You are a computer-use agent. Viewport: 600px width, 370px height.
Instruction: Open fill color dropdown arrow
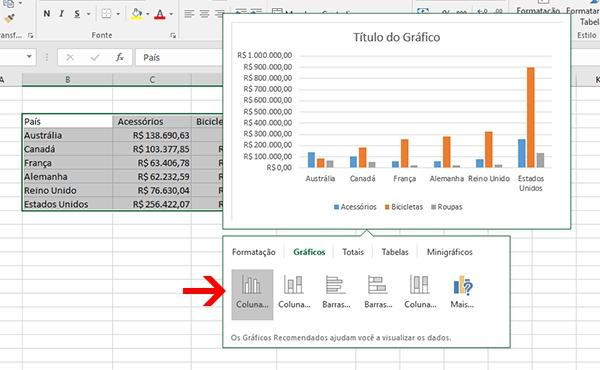click(x=147, y=14)
